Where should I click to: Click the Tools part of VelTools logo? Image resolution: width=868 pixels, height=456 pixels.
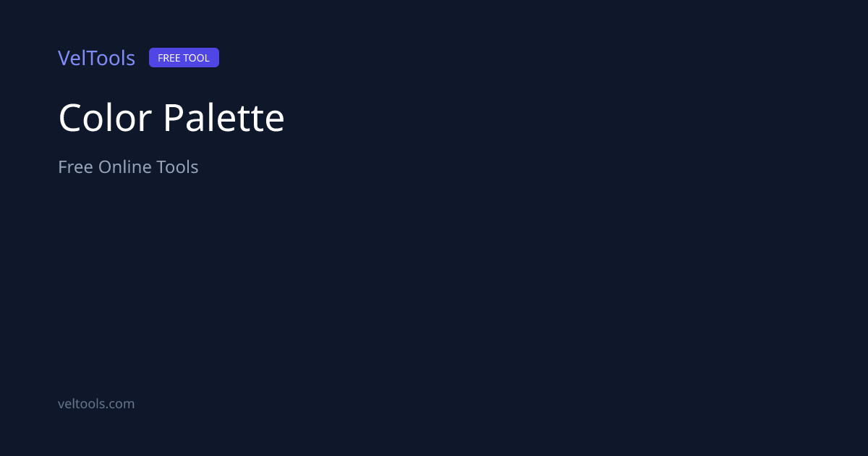click(x=111, y=58)
